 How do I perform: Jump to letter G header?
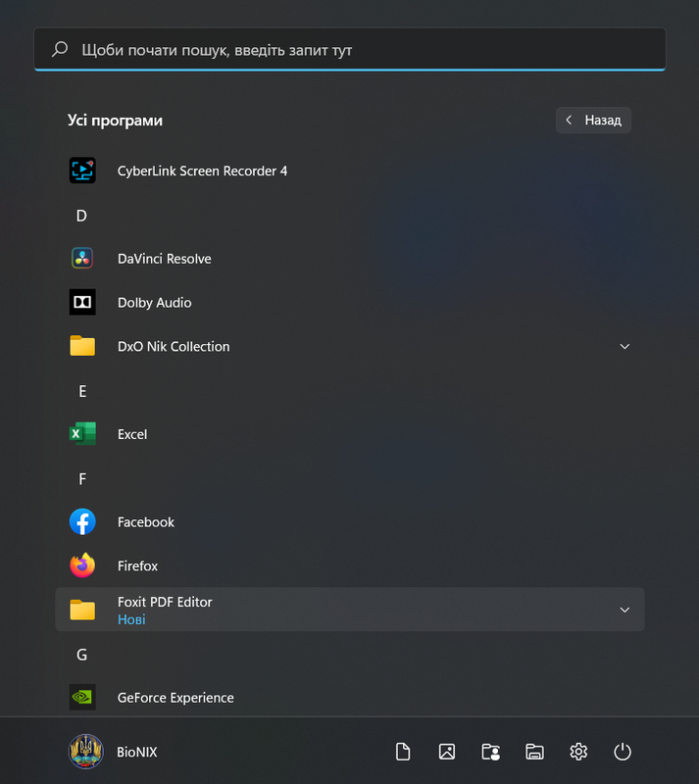point(82,655)
